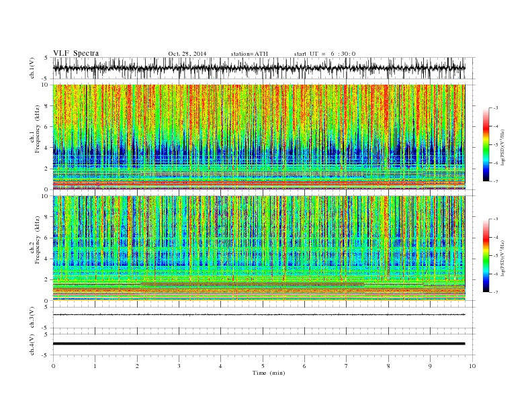This screenshot has height=411, width=532.
Task: Click the "-7" label on the lower colorbar
Action: 496,292
